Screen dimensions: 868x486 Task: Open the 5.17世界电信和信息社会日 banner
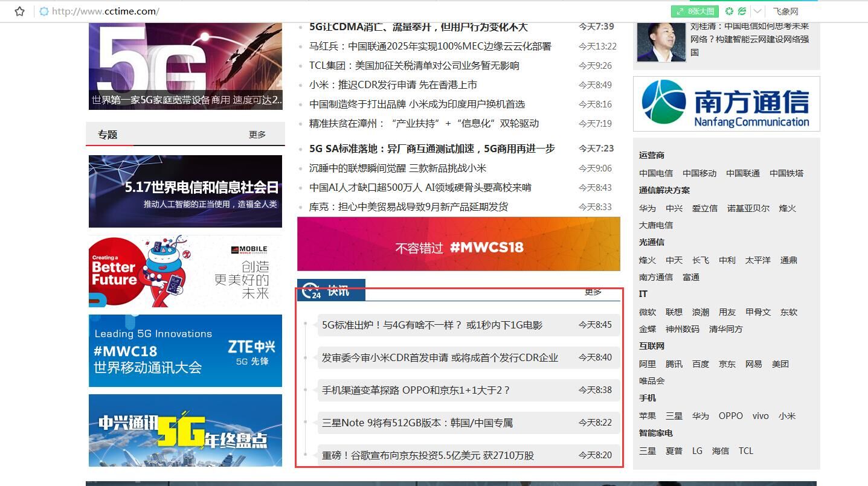[x=185, y=191]
